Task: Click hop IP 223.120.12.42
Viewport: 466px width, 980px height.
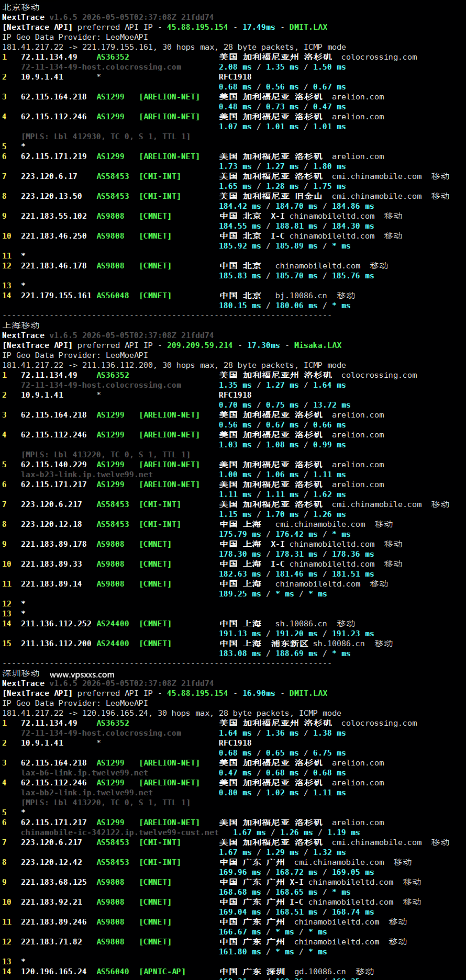Action: click(51, 862)
